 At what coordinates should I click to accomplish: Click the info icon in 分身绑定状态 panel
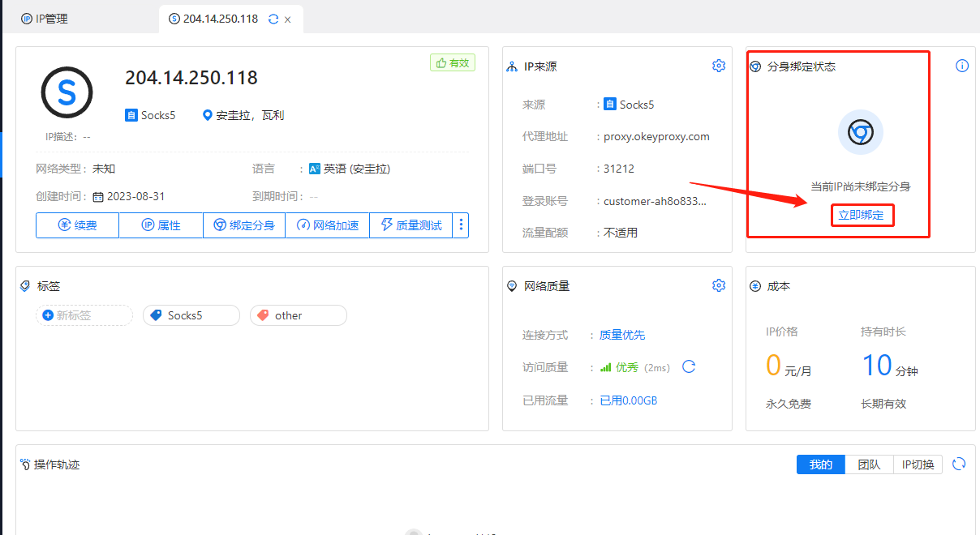coord(961,66)
